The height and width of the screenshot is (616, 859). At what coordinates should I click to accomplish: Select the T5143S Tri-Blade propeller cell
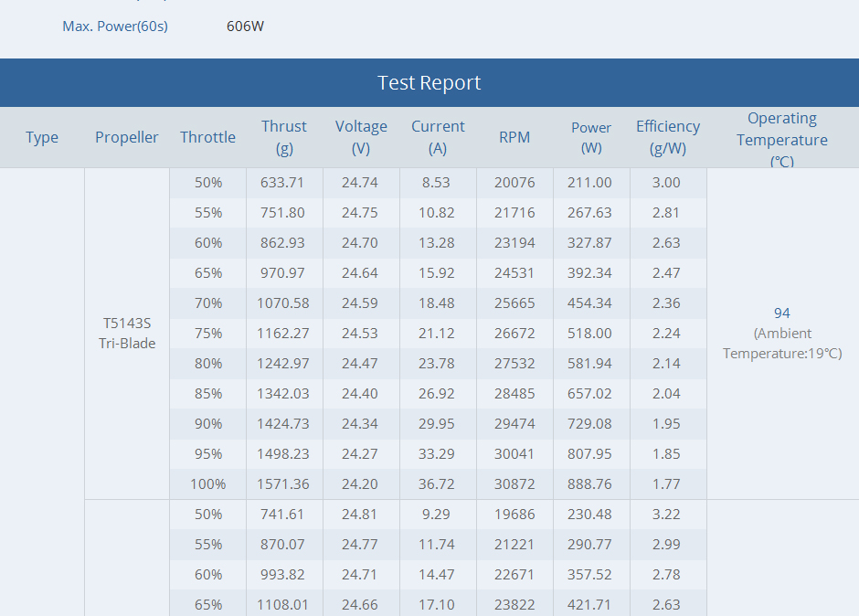(127, 334)
